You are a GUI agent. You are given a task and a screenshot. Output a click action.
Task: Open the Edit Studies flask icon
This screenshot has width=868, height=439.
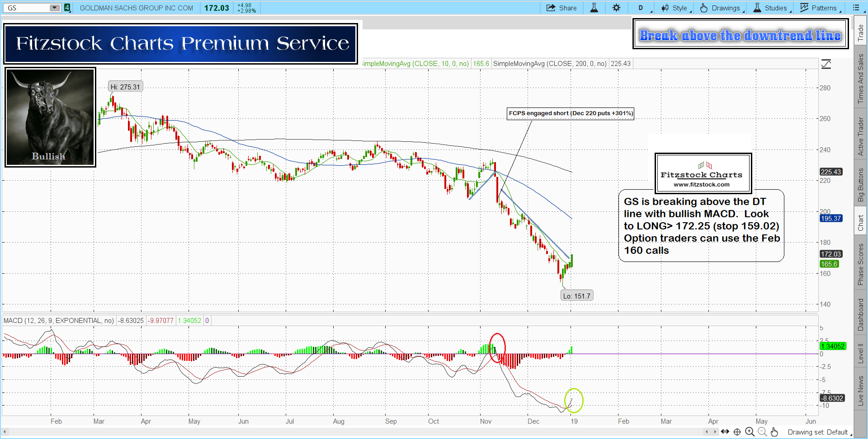[594, 8]
